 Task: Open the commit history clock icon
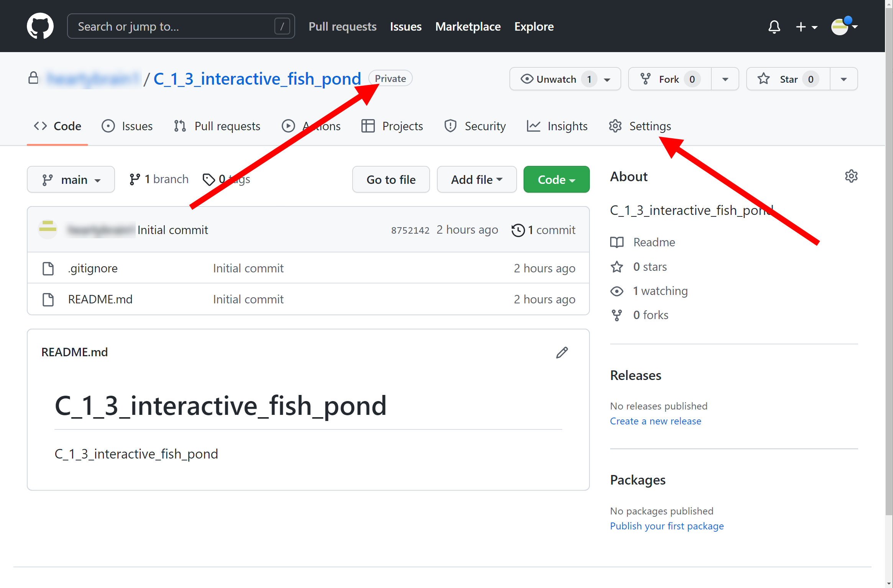(x=518, y=230)
